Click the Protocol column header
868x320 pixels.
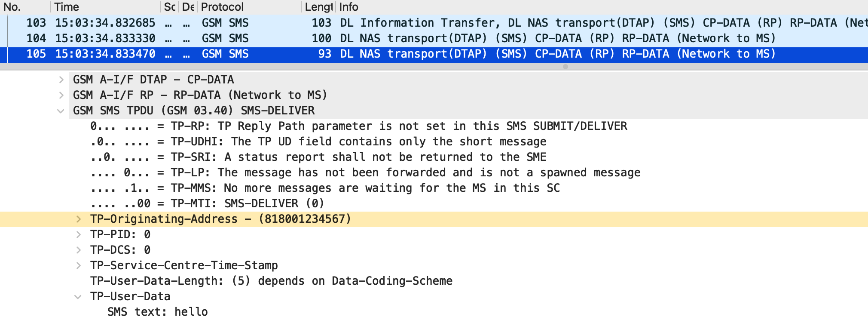222,7
